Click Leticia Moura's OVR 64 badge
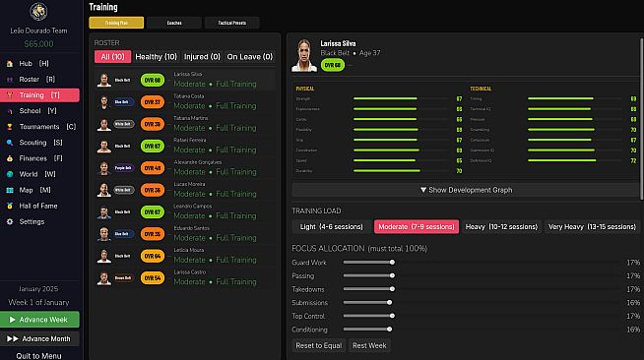644x360 pixels. 153,256
